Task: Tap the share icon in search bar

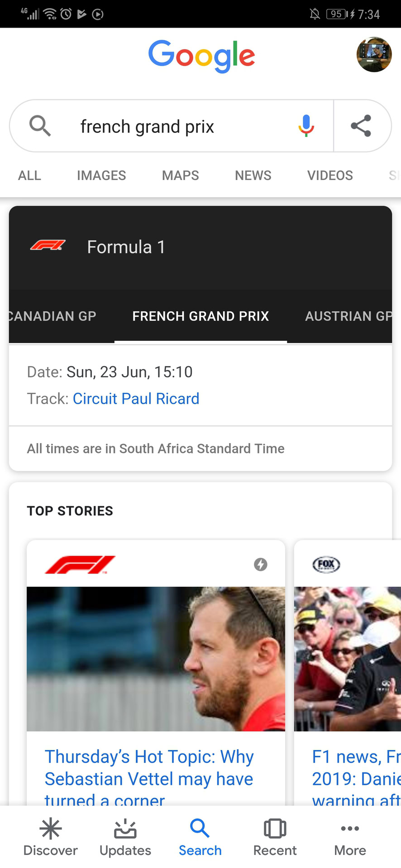Action: click(361, 126)
